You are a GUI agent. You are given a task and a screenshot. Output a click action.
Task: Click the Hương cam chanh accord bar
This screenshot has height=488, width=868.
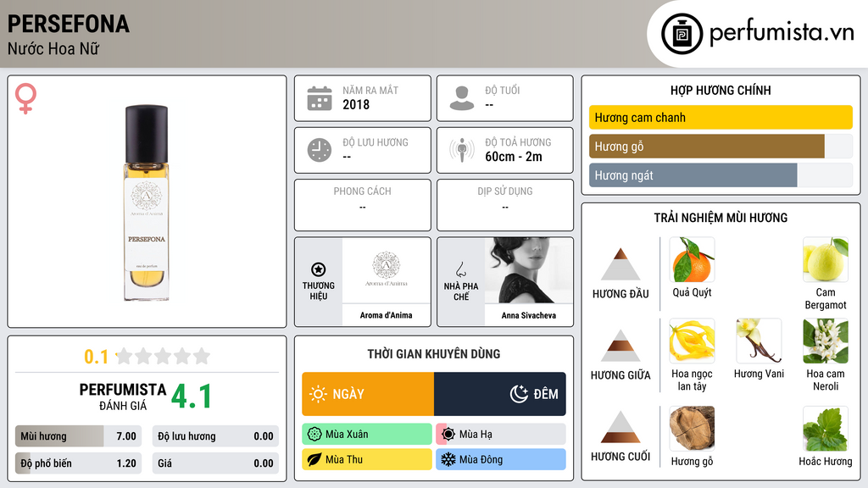tap(721, 117)
